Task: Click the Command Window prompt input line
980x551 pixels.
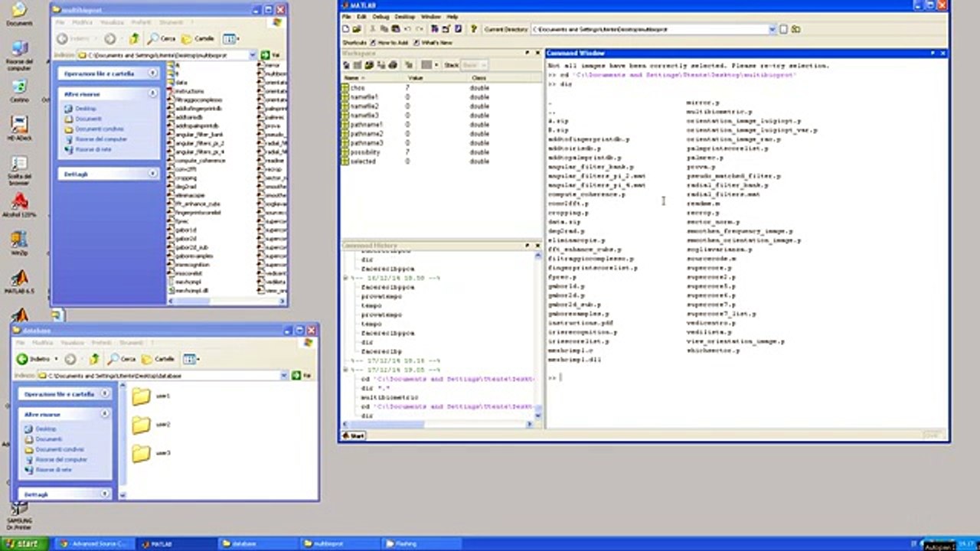Action: pos(746,377)
